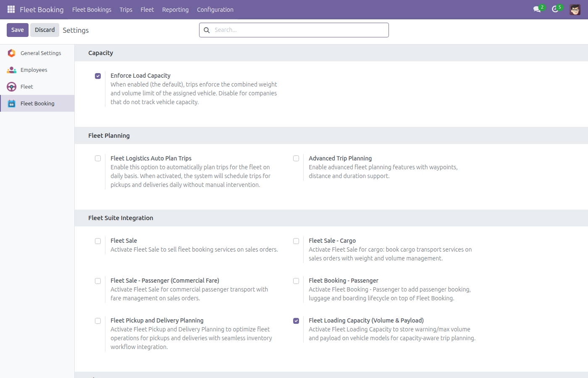The width and height of the screenshot is (588, 378).
Task: Open the Trips menu
Action: 126,9
